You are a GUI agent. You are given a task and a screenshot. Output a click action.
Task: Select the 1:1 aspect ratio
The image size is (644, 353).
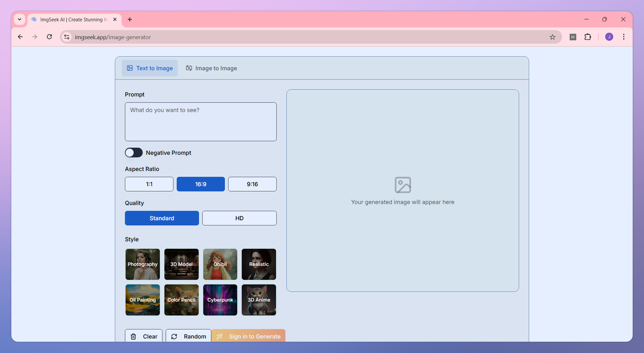pyautogui.click(x=149, y=184)
